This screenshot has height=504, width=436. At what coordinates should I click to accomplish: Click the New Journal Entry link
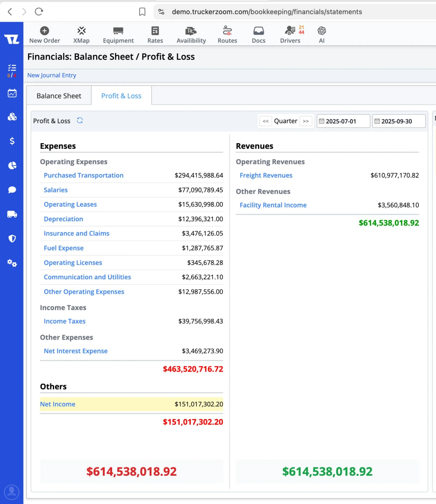[52, 75]
